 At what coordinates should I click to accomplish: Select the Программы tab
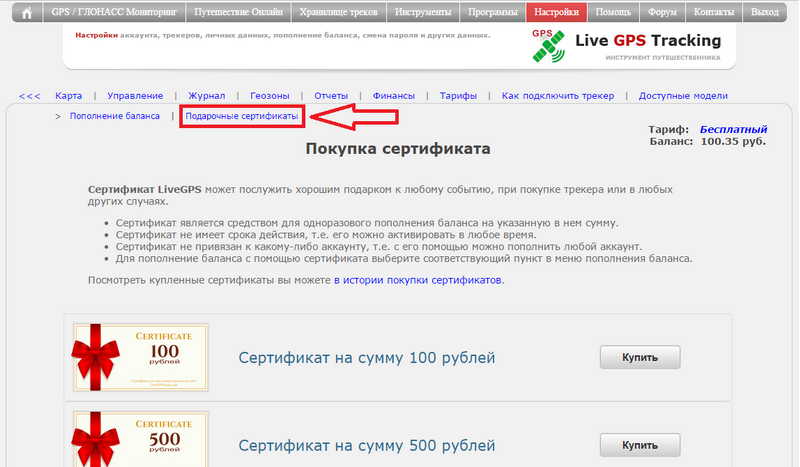pos(493,13)
